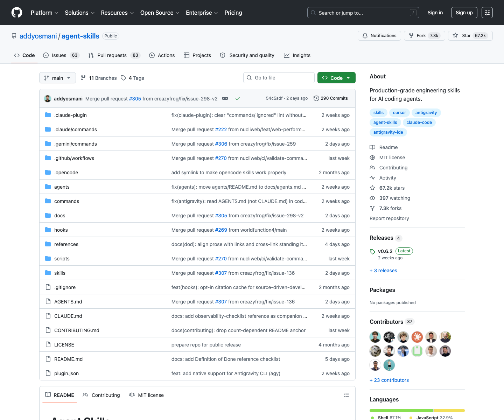The height and width of the screenshot is (420, 504).
Task: Click the claude-code topic tag
Action: pos(419,122)
